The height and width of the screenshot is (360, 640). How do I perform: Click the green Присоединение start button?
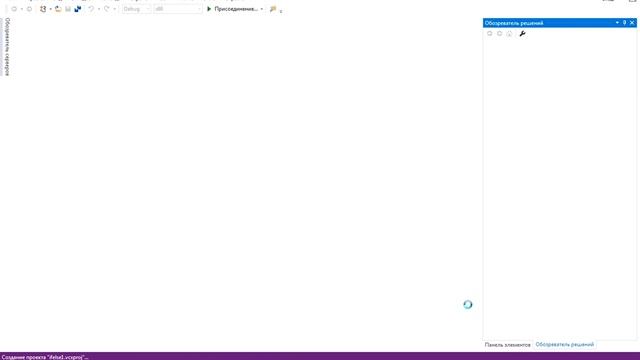click(232, 9)
